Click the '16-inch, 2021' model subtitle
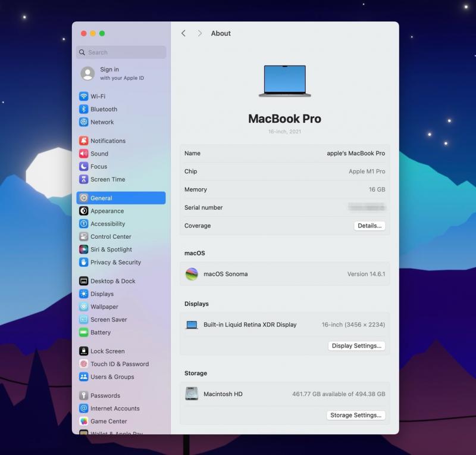476x455 pixels. point(285,131)
